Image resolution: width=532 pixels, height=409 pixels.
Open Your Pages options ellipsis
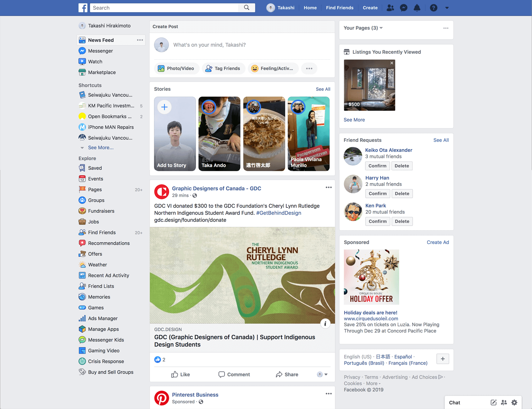pyautogui.click(x=446, y=28)
